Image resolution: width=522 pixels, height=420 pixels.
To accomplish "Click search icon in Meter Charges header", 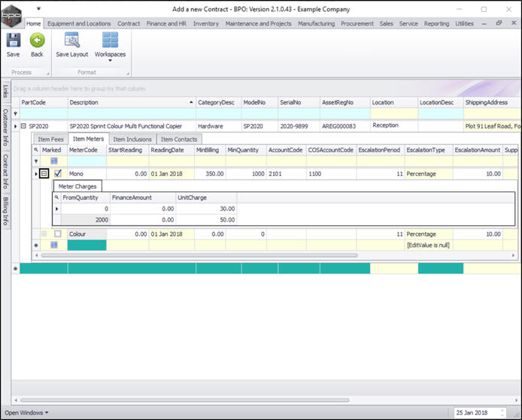I will point(57,198).
